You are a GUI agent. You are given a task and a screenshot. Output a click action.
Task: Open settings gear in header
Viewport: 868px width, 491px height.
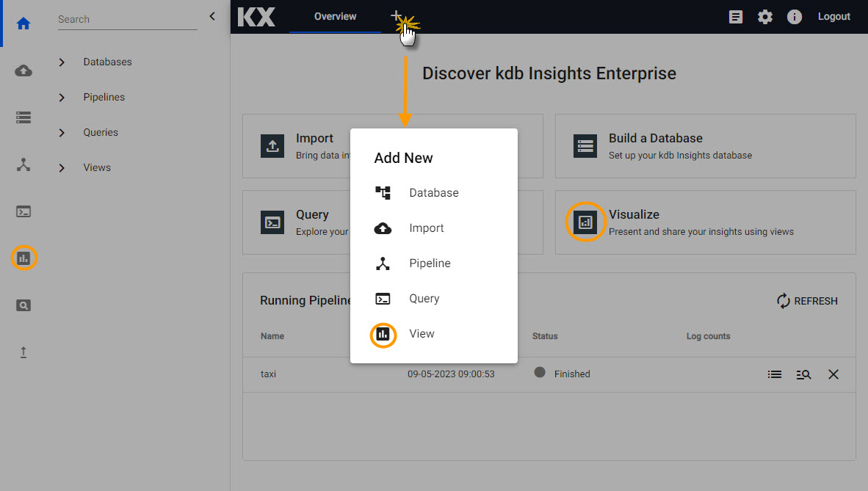click(x=765, y=17)
